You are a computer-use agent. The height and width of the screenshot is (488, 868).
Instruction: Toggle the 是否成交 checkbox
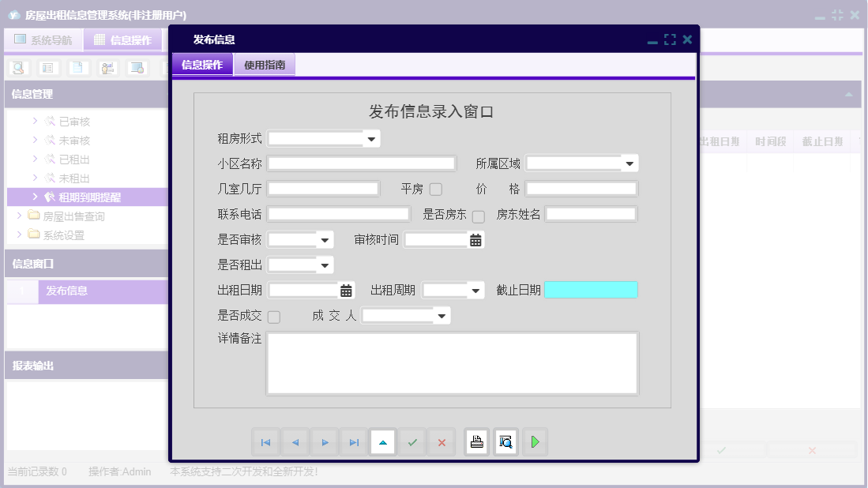[272, 315]
